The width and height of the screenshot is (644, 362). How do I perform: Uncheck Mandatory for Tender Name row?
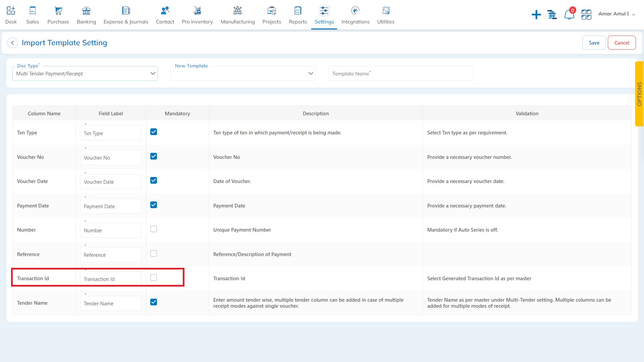(x=154, y=302)
